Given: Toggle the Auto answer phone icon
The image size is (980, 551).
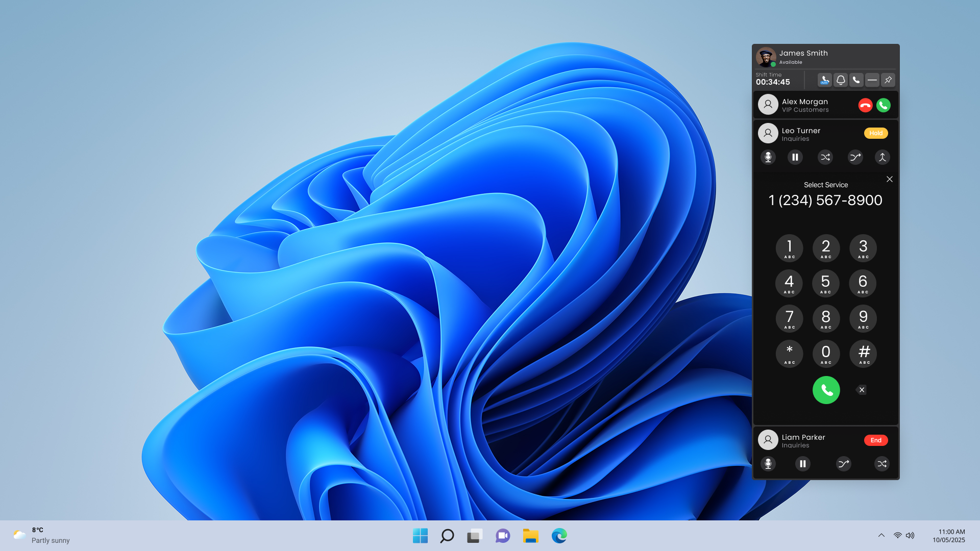Looking at the screenshot, I should [x=824, y=80].
